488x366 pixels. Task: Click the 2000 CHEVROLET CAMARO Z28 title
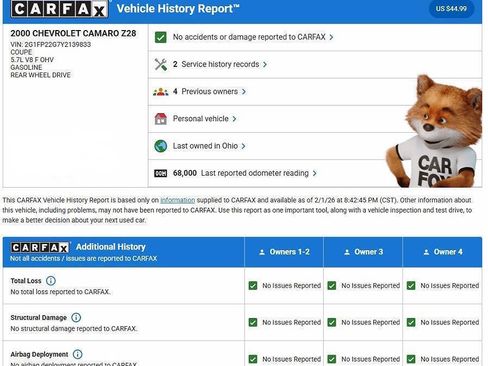click(x=73, y=33)
